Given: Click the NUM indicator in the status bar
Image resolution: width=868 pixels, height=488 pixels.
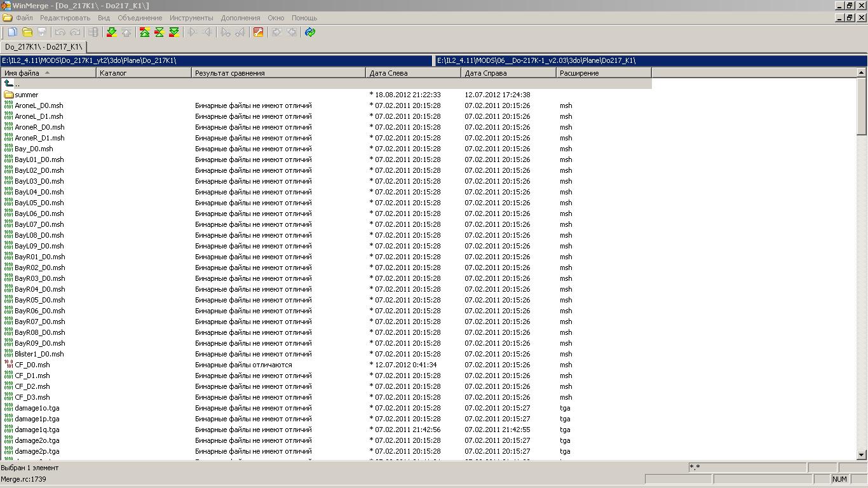Looking at the screenshot, I should (x=839, y=479).
